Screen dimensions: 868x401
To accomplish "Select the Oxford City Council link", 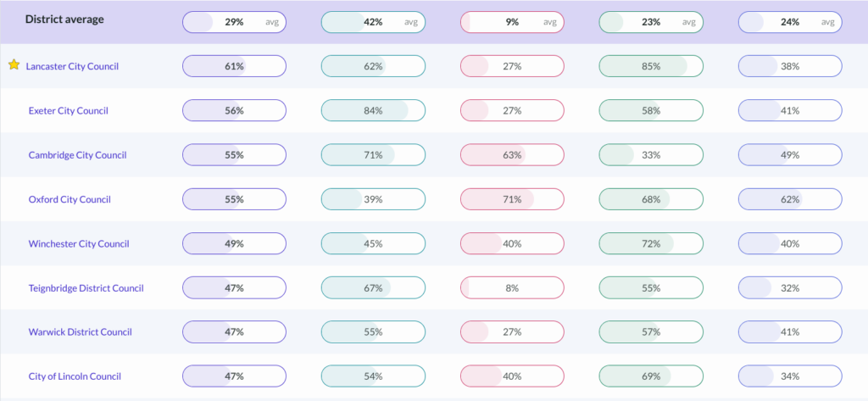I will coord(70,199).
